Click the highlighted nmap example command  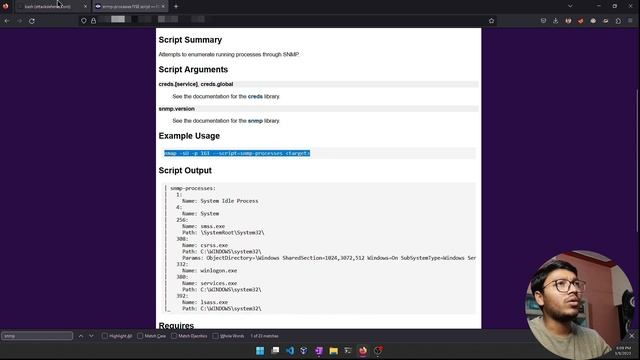point(237,153)
